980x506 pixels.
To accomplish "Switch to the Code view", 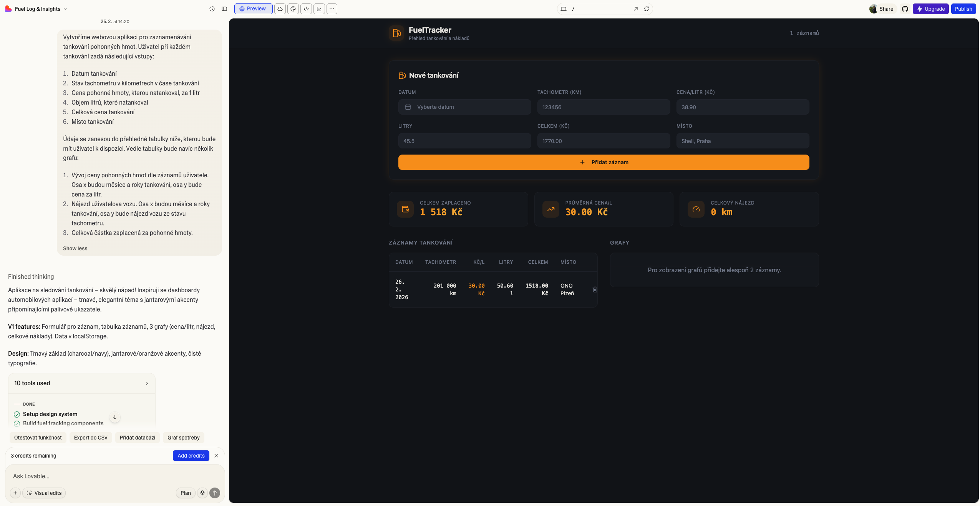I will 306,9.
